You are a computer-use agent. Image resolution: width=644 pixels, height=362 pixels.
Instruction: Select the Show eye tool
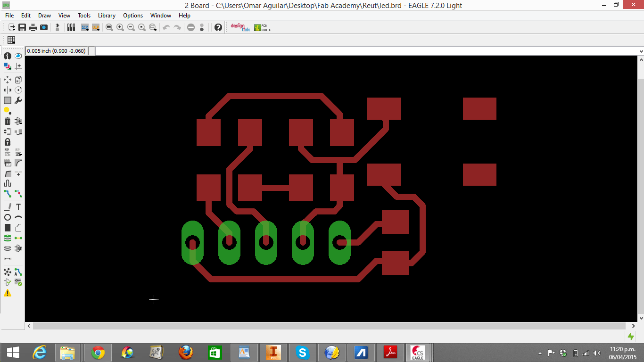click(x=18, y=56)
